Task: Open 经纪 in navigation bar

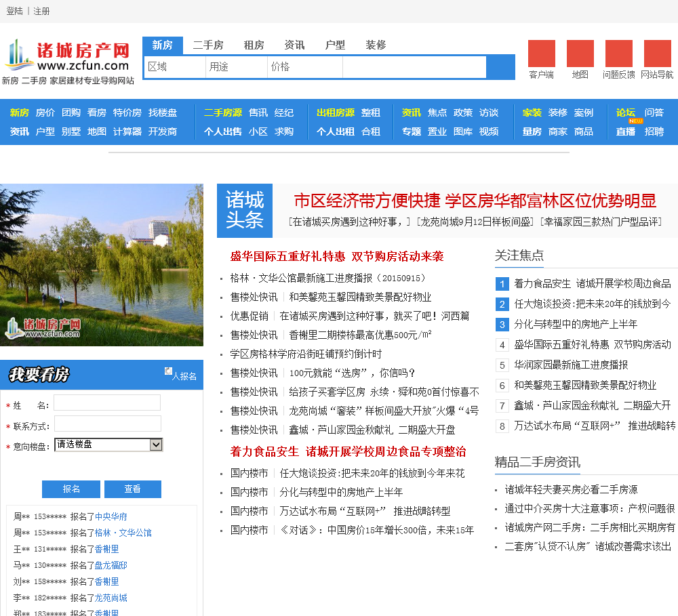Action: point(284,112)
